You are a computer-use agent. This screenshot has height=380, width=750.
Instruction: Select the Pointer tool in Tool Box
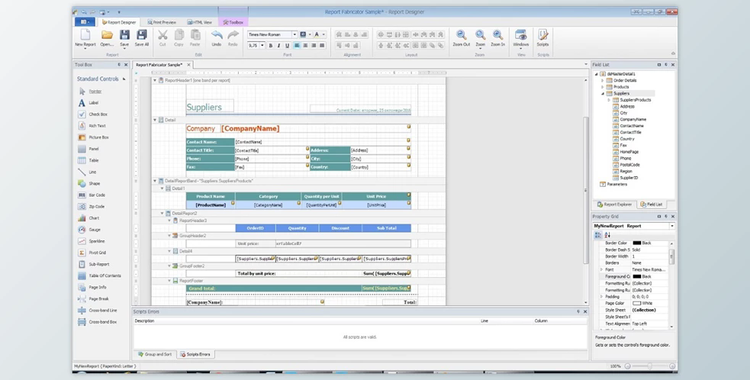[89, 91]
